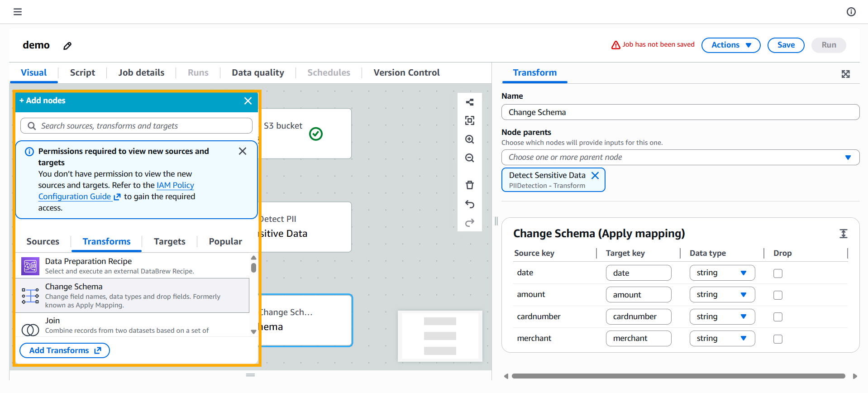Click the info icon at top right
868x393 pixels.
tap(851, 12)
